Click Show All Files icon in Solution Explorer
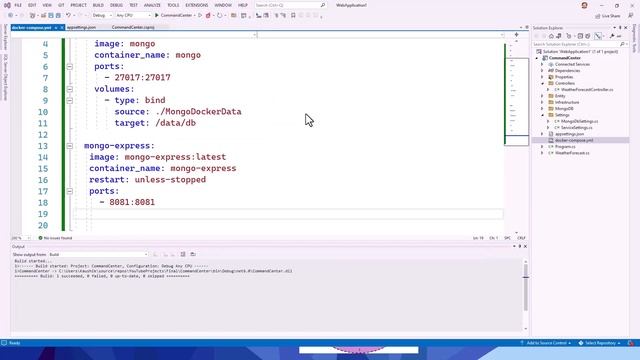Image resolution: width=640 pixels, height=360 pixels. tap(588, 36)
